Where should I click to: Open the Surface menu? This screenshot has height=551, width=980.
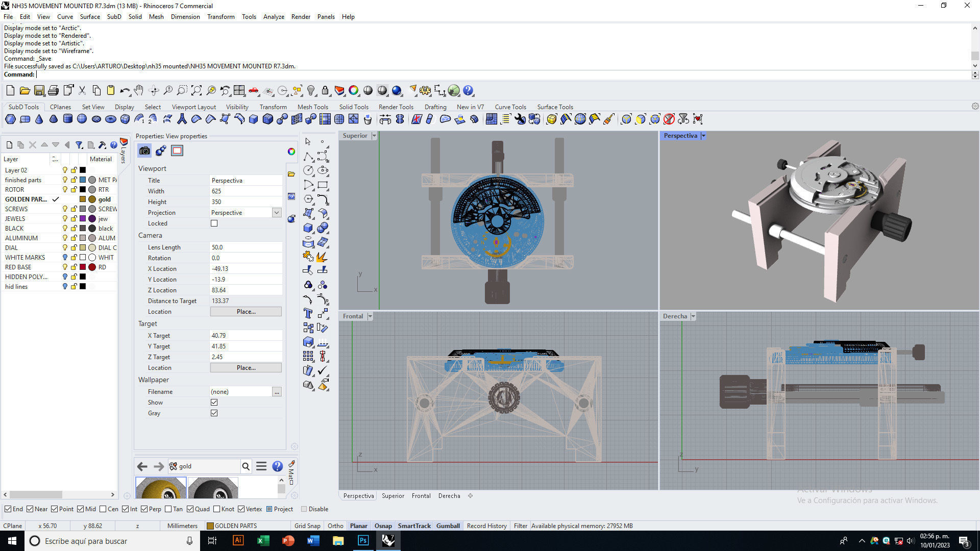(90, 17)
